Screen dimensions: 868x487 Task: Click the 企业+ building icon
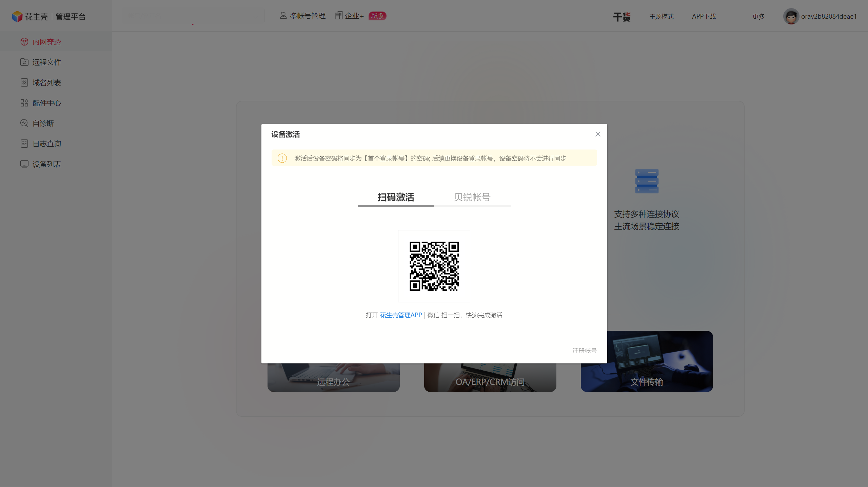pos(338,16)
